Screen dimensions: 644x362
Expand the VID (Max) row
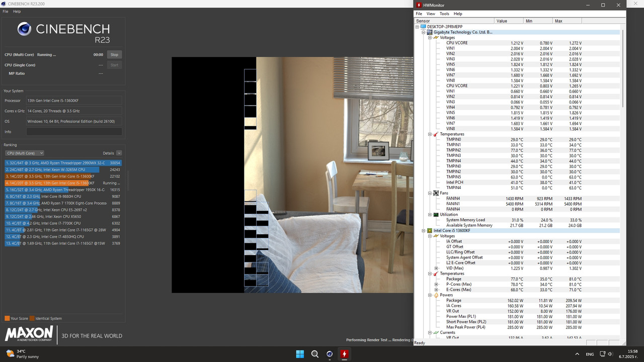click(x=436, y=268)
